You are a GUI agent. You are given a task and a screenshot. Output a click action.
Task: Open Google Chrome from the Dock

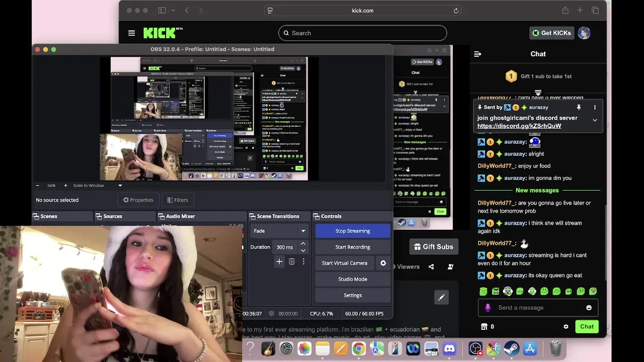click(x=359, y=348)
